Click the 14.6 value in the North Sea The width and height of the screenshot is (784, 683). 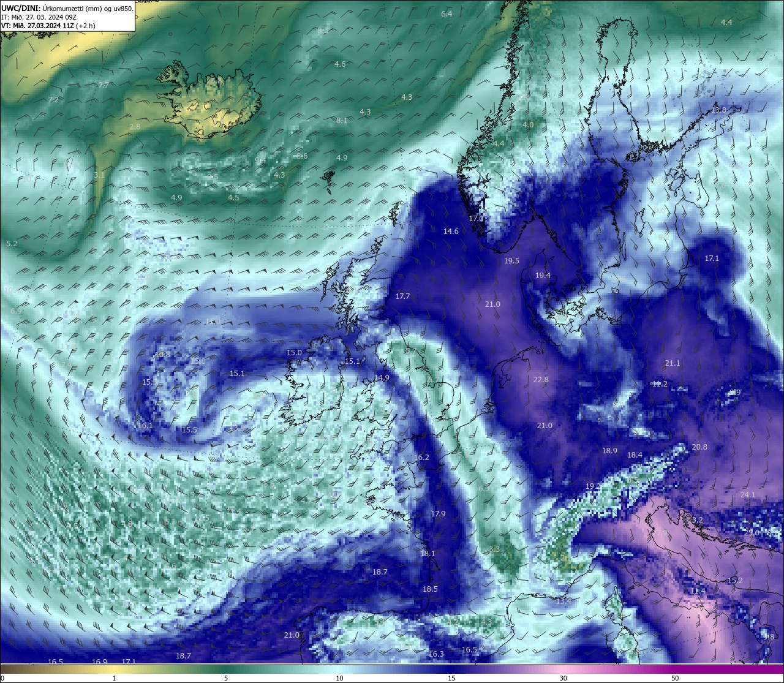pos(451,232)
